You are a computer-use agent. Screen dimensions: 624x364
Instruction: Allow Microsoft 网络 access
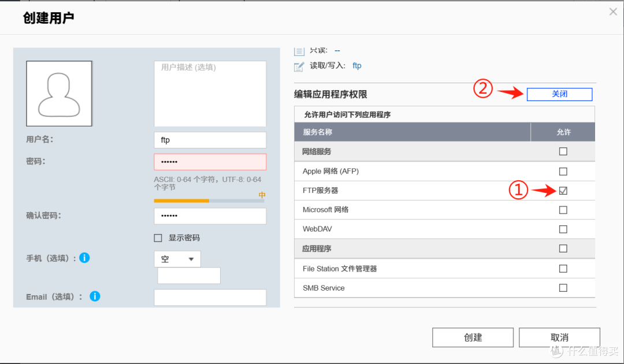[563, 210]
